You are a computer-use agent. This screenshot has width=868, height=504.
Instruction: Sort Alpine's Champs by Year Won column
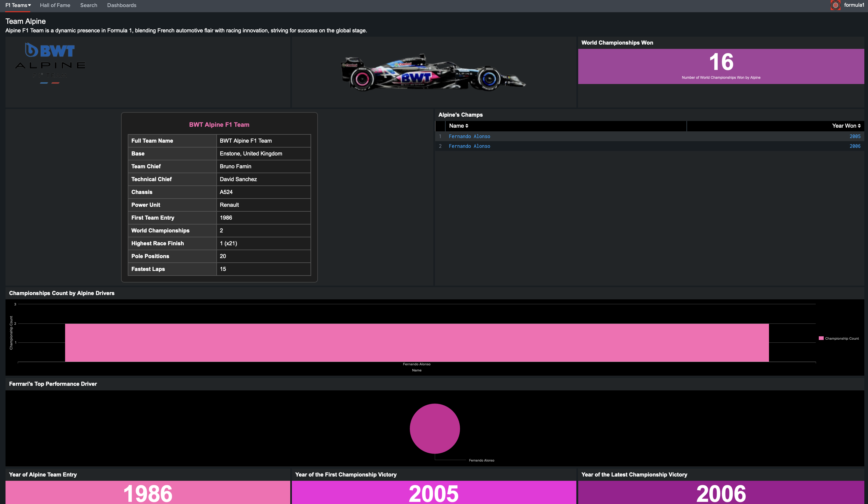[846, 126]
